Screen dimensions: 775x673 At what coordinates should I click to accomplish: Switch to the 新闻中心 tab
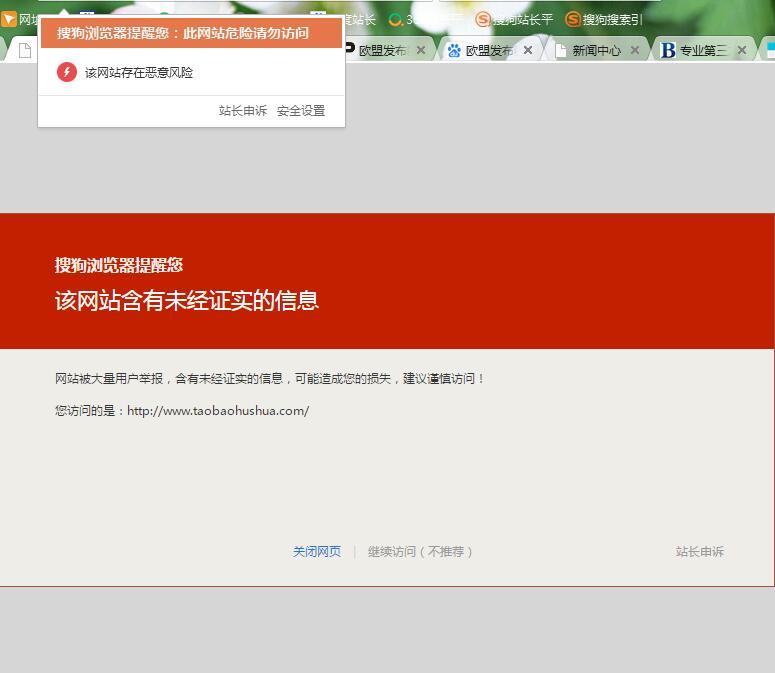click(596, 50)
